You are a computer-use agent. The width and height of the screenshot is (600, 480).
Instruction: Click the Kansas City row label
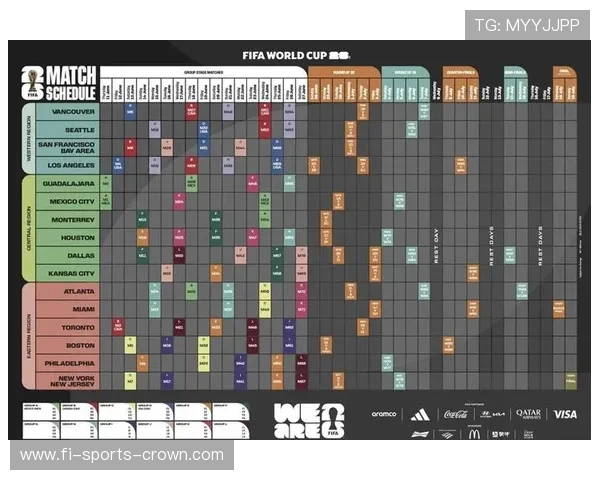pos(68,273)
